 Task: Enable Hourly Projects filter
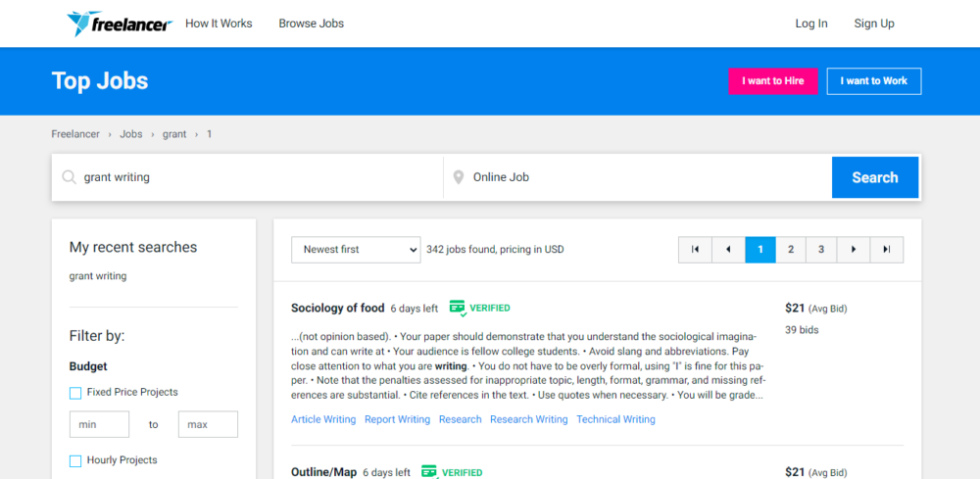point(75,461)
